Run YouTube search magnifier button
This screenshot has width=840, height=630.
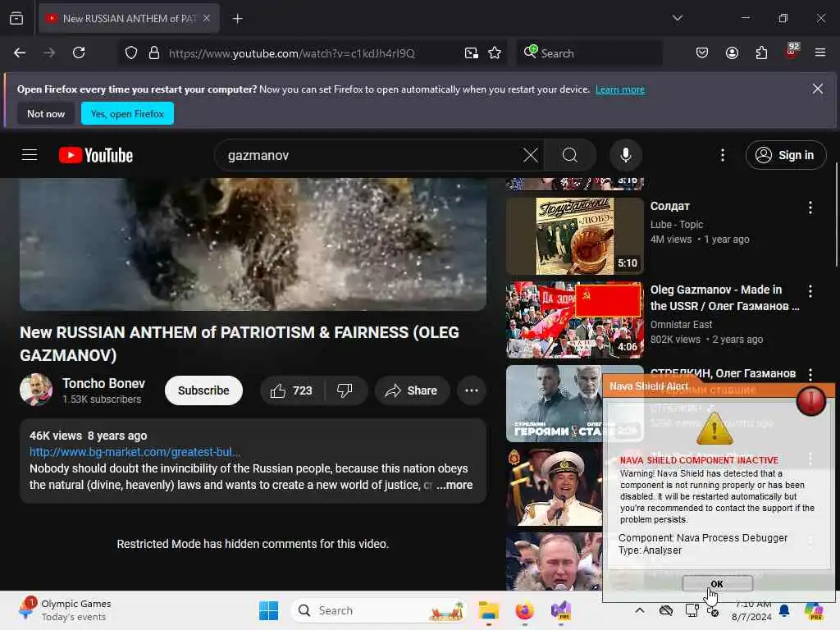[570, 155]
